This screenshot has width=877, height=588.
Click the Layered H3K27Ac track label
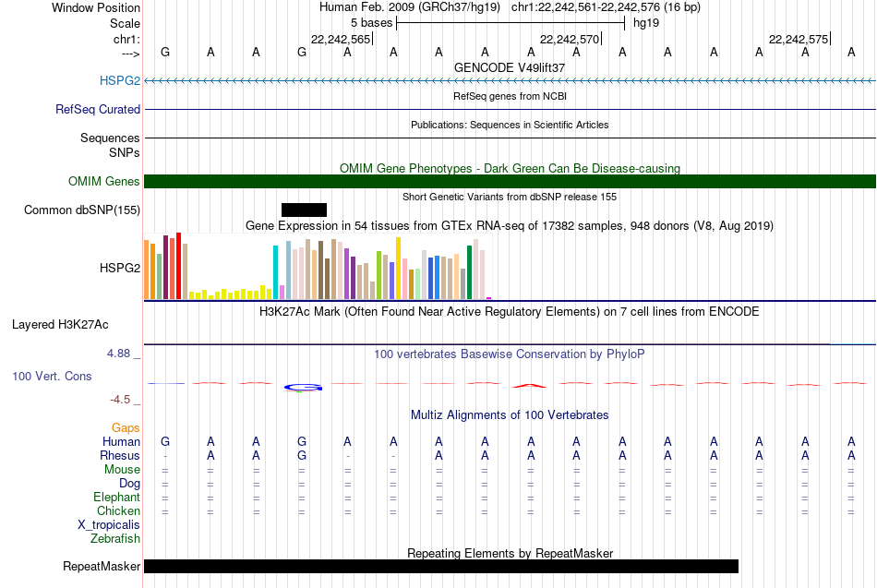pos(60,325)
